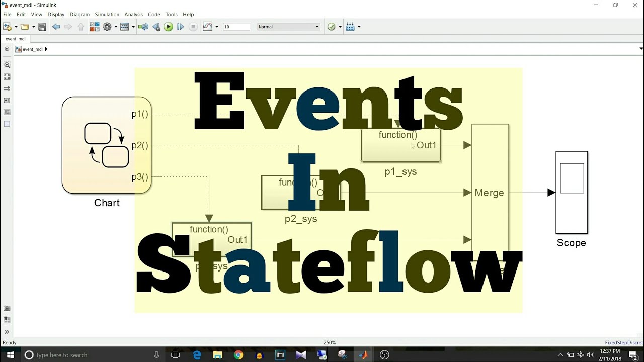644x362 pixels.
Task: Click the New Model icon
Action: pos(7,27)
